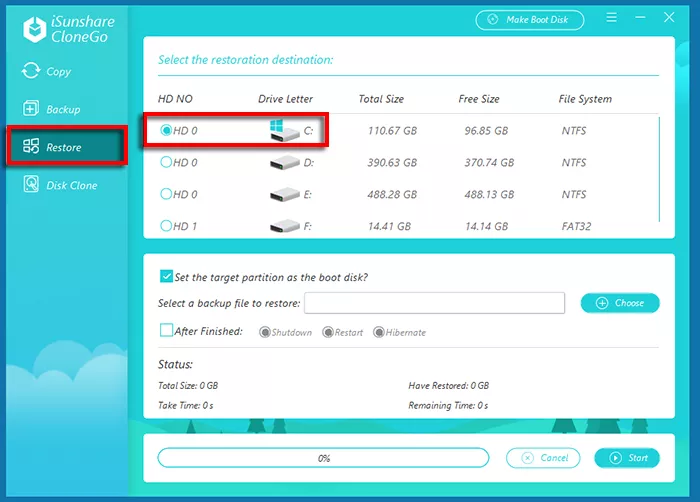Click the Remaining Time: 0 s status text
This screenshot has height=502, width=700.
pyautogui.click(x=448, y=405)
